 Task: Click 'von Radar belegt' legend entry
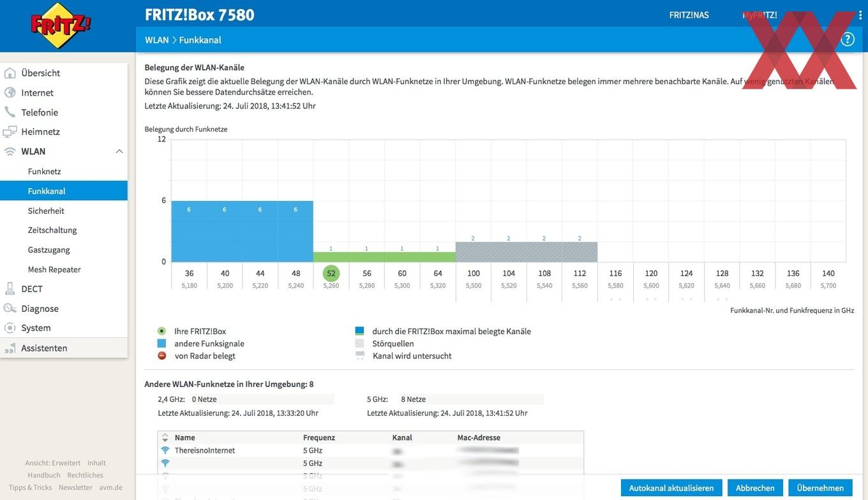[x=205, y=356]
